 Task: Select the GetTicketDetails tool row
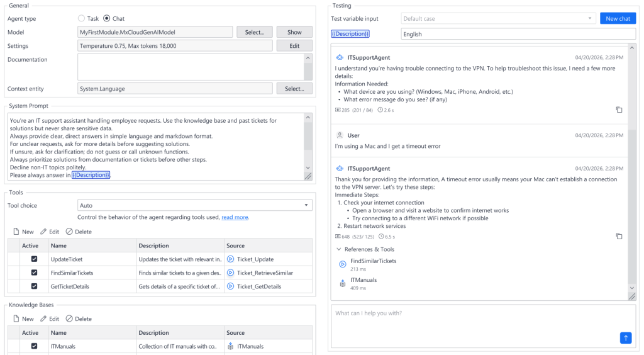[x=92, y=286]
